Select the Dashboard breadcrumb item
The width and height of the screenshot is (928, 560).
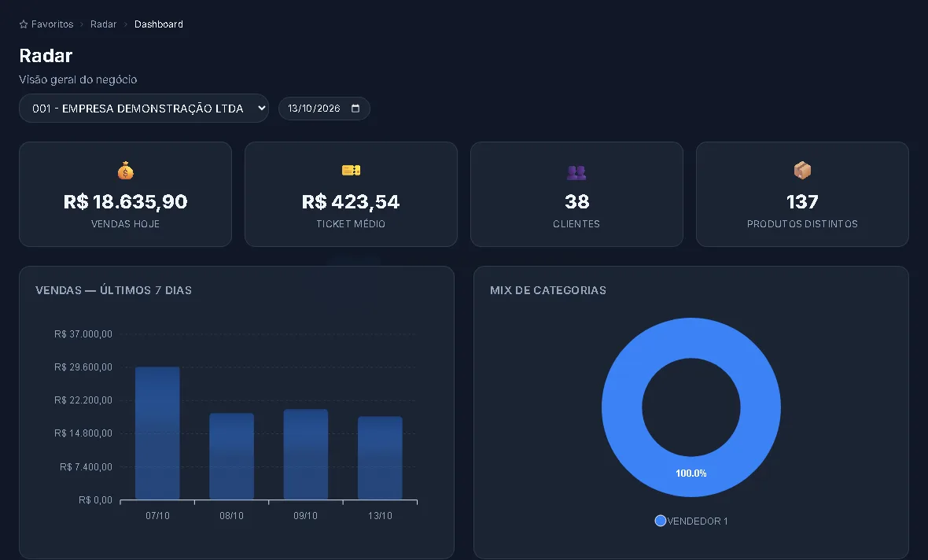coord(159,24)
